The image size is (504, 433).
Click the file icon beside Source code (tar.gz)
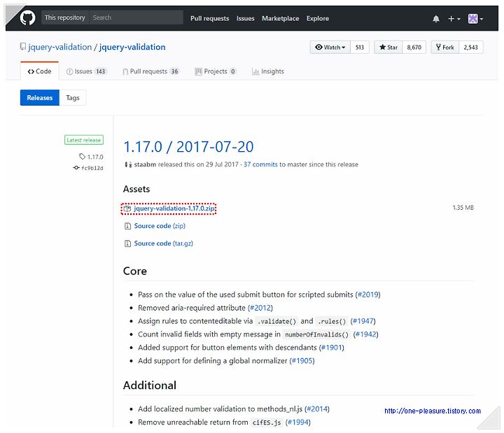point(127,243)
